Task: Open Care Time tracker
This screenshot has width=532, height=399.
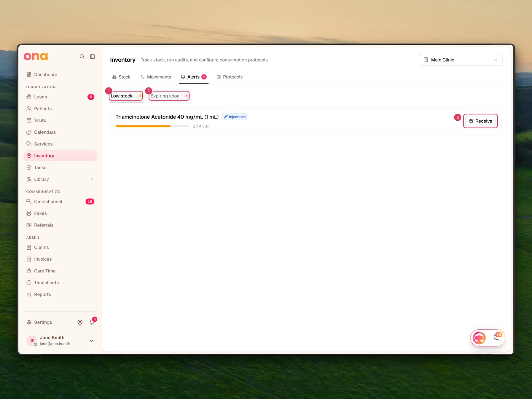Action: [x=60, y=271]
